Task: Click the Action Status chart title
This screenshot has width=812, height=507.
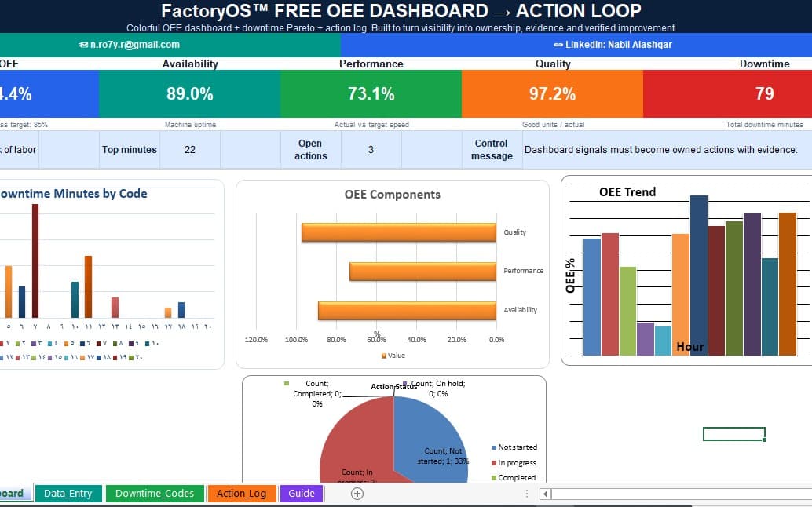Action: tap(393, 386)
